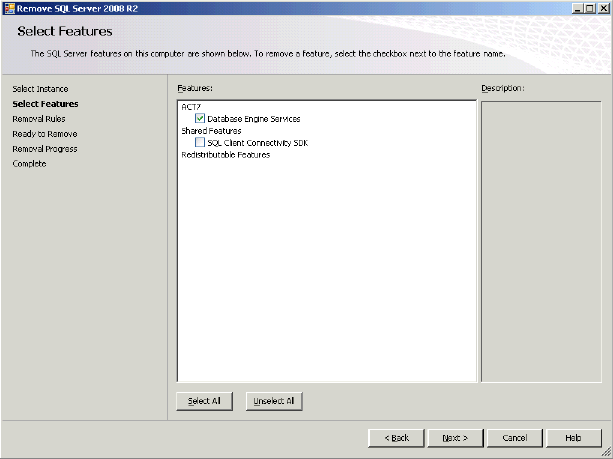The height and width of the screenshot is (459, 613).
Task: Select the Redistributable Features row
Action: pos(226,155)
